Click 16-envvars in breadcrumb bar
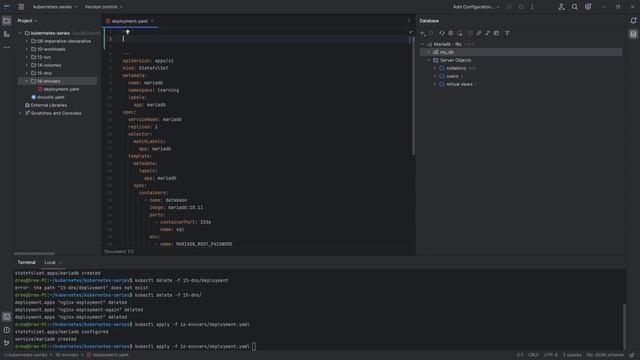Screen dimensions: 640x360 [x=67, y=355]
